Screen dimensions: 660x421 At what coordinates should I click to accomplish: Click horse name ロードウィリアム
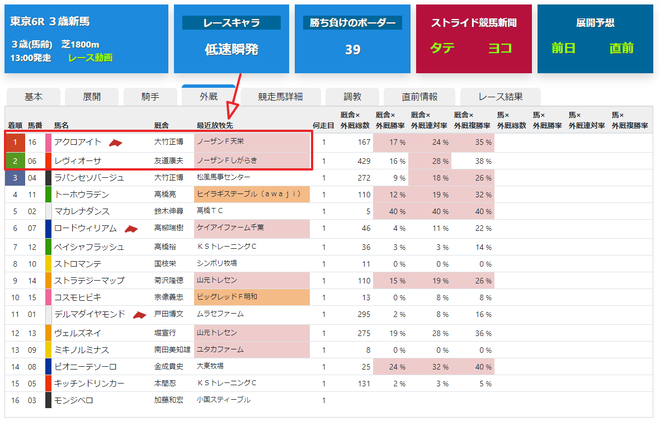(85, 228)
